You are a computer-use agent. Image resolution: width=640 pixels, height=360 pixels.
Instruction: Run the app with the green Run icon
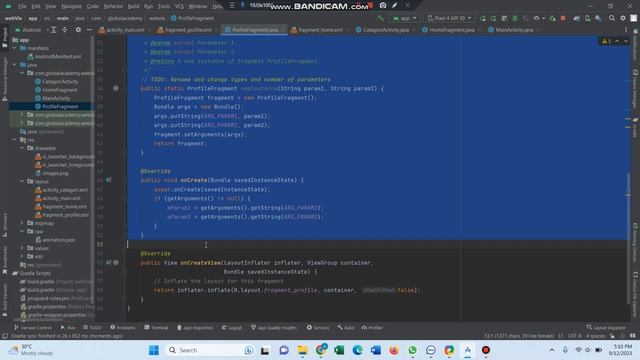pos(483,18)
